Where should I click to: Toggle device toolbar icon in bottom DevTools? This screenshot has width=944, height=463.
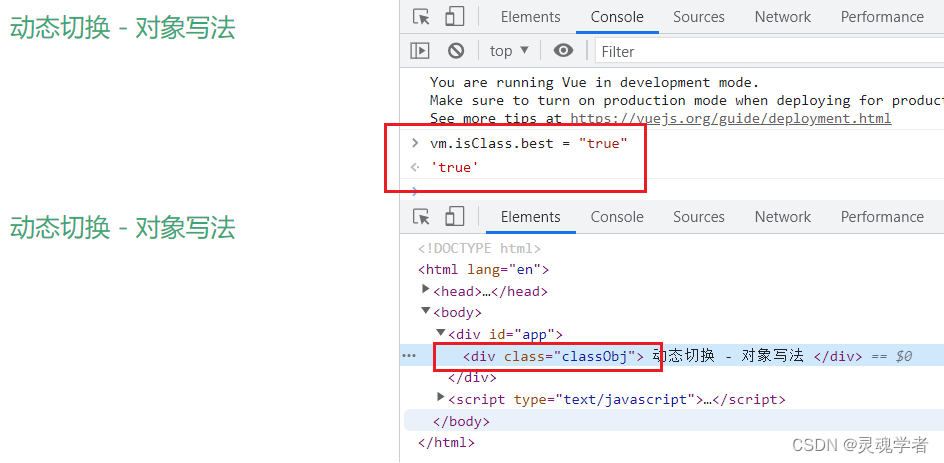[x=455, y=216]
